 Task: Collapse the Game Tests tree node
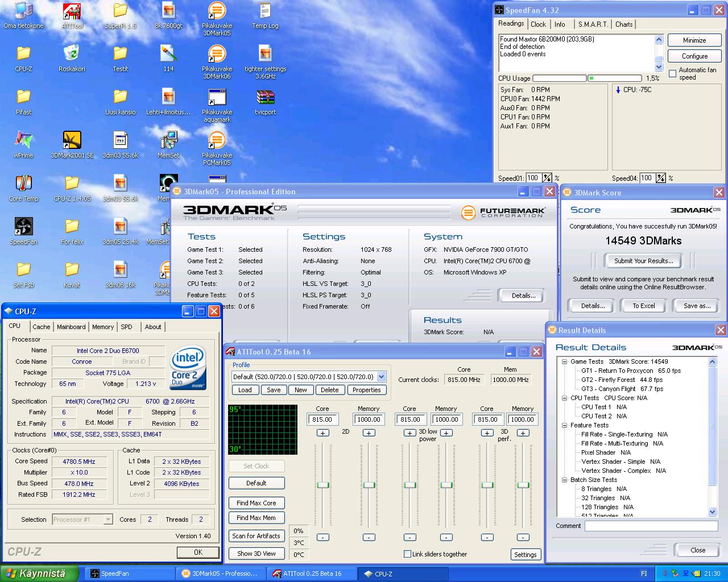(564, 361)
